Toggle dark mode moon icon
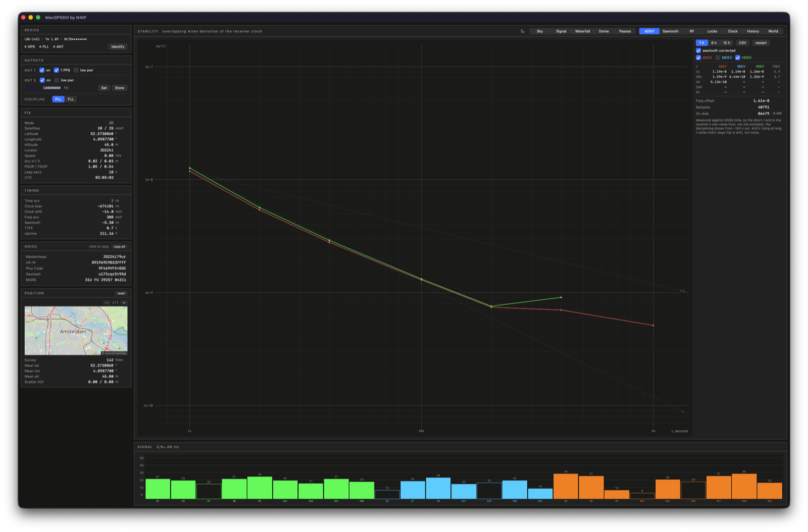808x532 pixels. 523,31
